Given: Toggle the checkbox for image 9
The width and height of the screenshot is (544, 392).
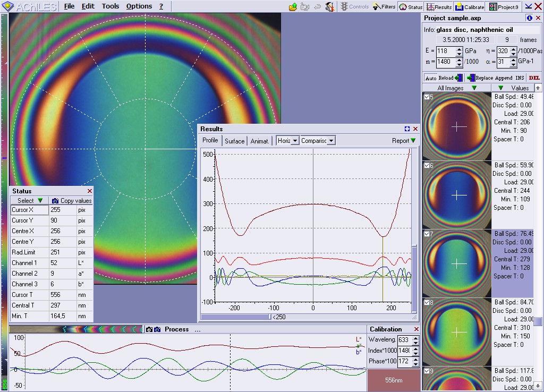Looking at the screenshot, I should [427, 371].
